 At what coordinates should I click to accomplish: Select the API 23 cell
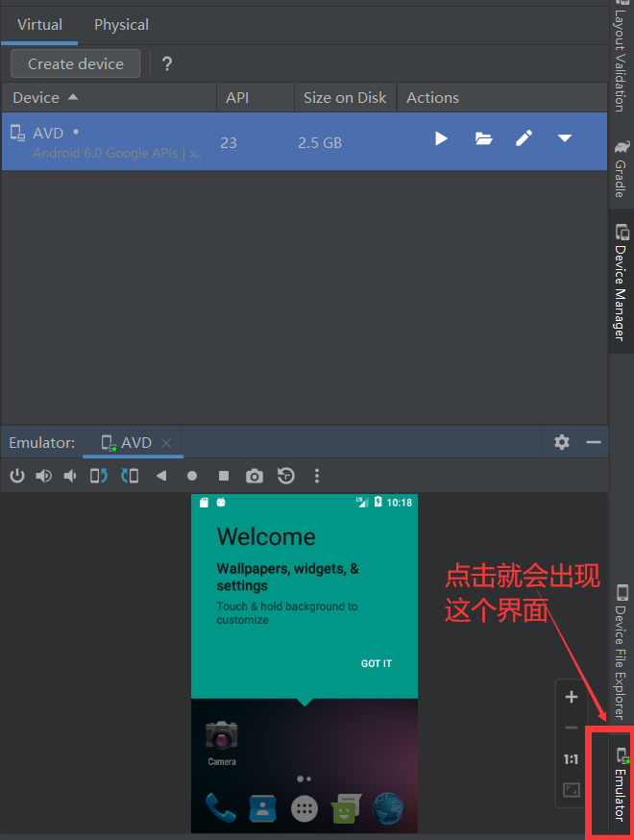[228, 142]
